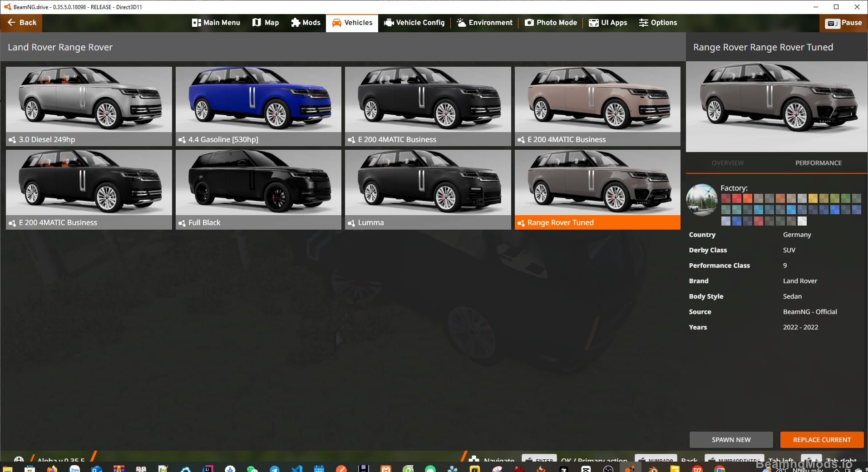The width and height of the screenshot is (868, 472).
Task: Open the Map icon in top bar
Action: (x=266, y=22)
